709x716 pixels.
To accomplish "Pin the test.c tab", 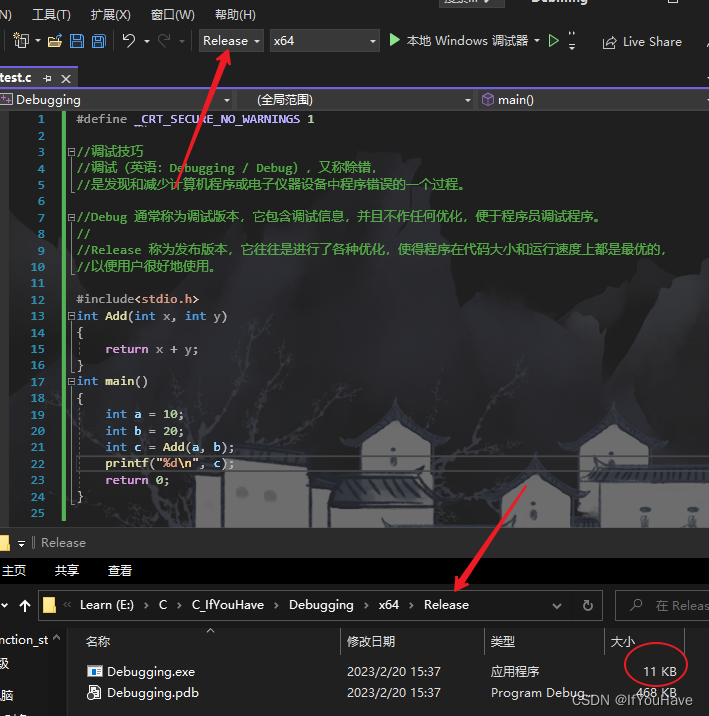I will click(x=47, y=79).
